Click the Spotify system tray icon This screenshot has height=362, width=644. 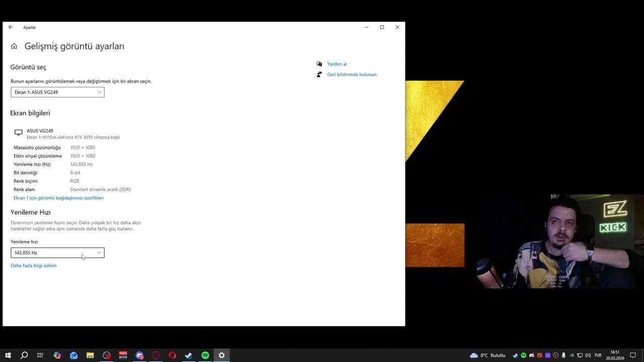523,355
